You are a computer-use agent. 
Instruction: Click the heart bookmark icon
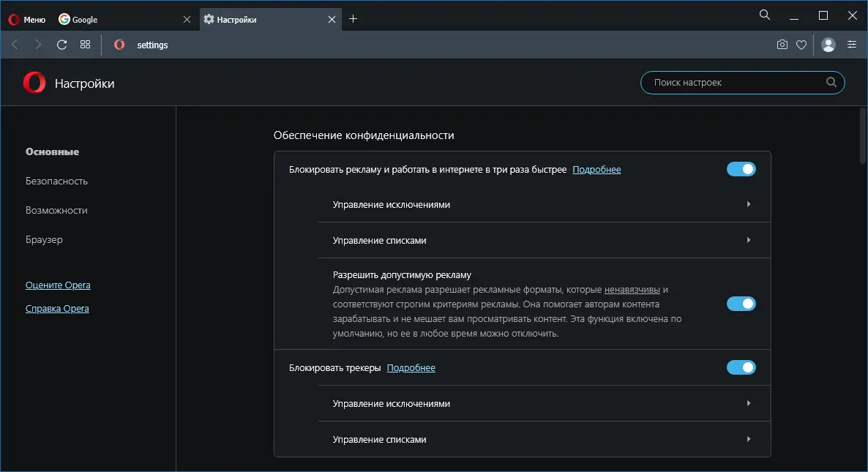tap(801, 45)
